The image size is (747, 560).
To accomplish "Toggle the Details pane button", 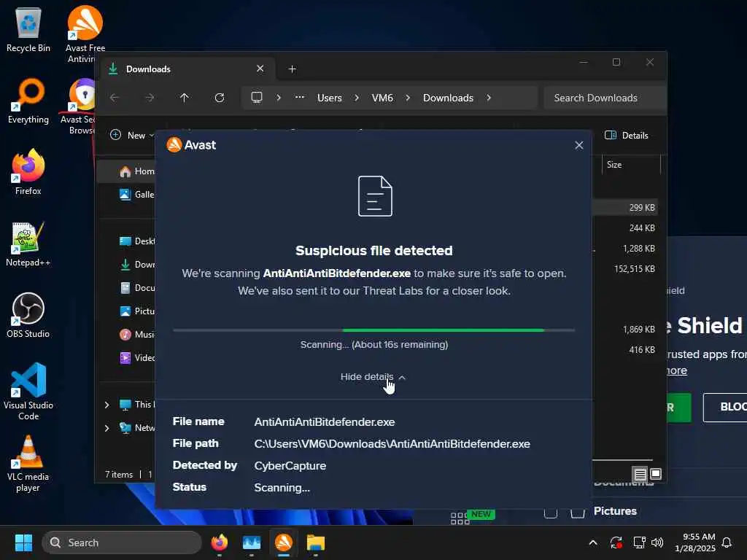I will pyautogui.click(x=627, y=135).
